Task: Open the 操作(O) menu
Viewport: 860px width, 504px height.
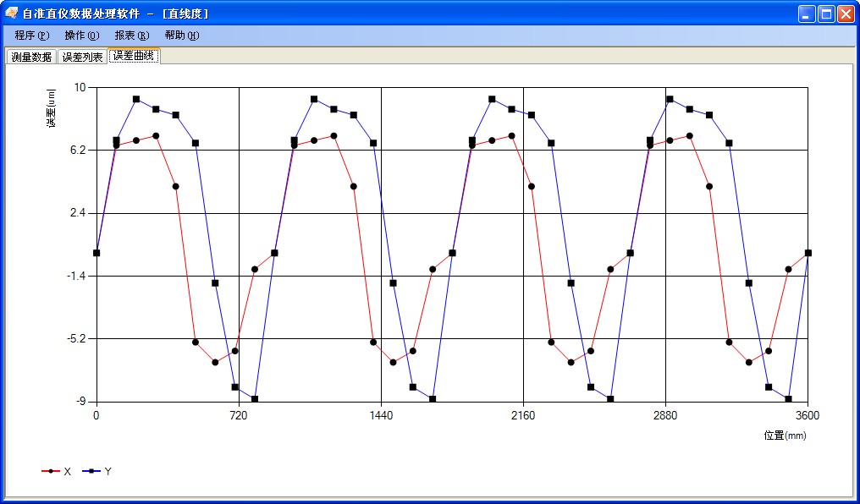Action: click(x=82, y=36)
